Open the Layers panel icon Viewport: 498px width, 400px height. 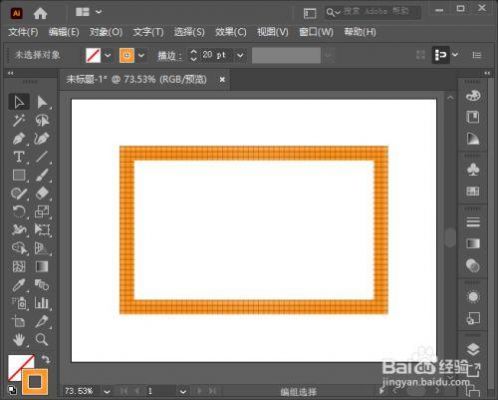coord(473,349)
